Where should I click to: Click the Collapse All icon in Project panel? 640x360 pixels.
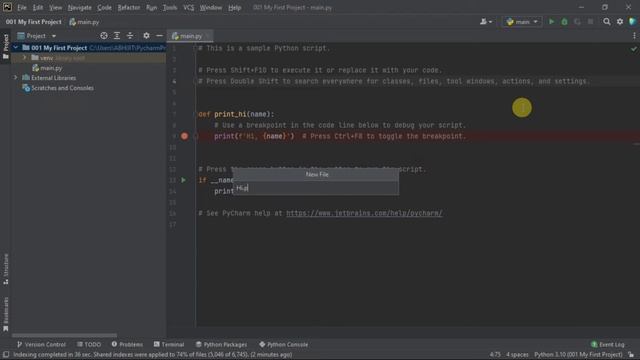pos(130,36)
